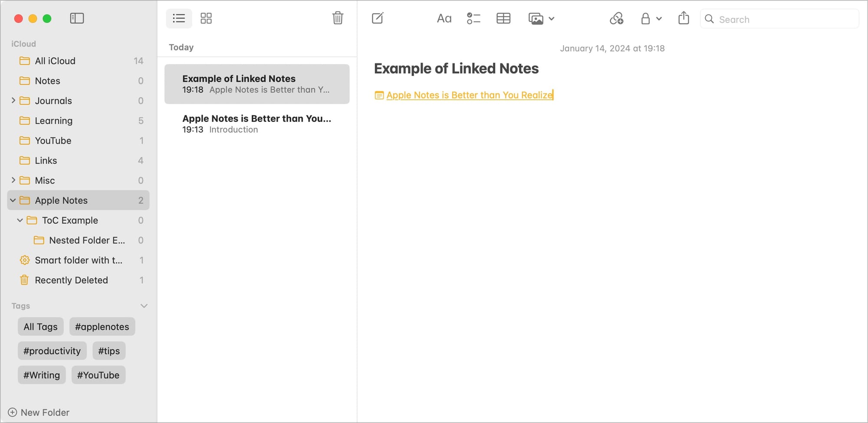The image size is (868, 423).
Task: Open the media insert dropdown
Action: pyautogui.click(x=541, y=19)
